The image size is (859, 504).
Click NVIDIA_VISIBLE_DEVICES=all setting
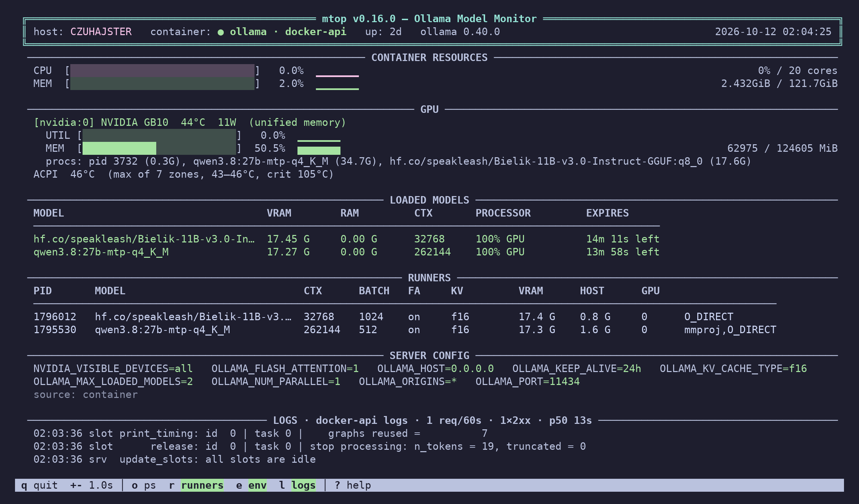[113, 369]
